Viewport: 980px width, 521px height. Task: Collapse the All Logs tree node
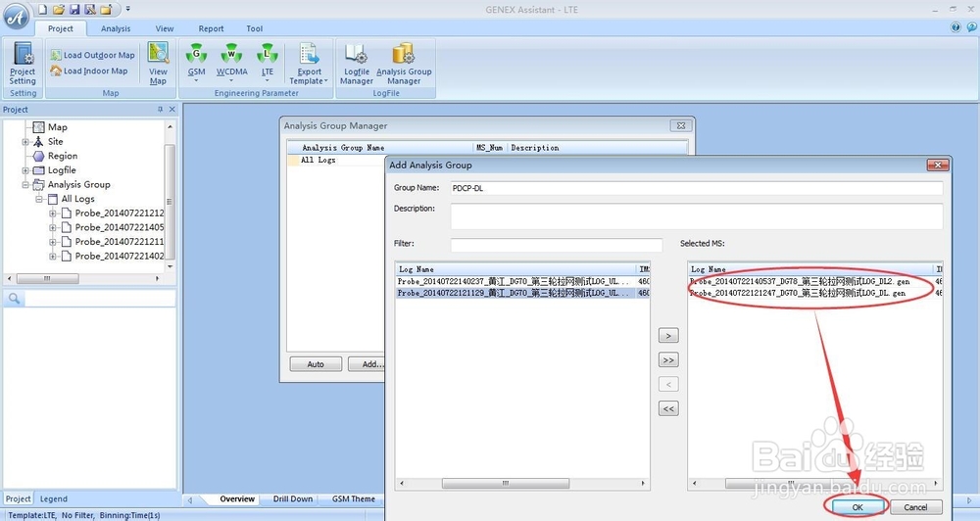pos(39,199)
